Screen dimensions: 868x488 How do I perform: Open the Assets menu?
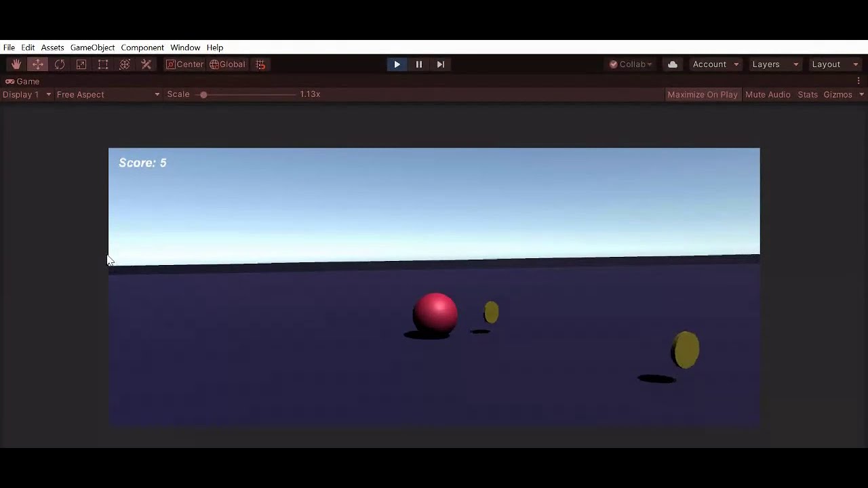coord(52,47)
